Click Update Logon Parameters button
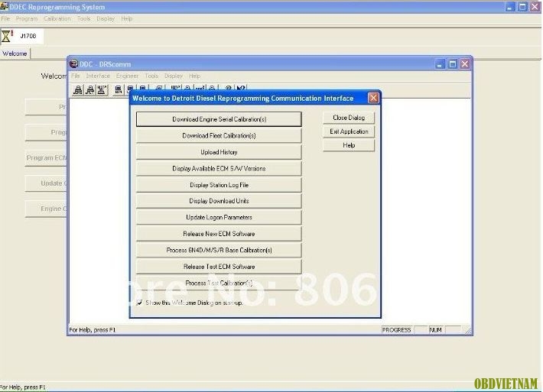543x392 pixels. (x=219, y=217)
